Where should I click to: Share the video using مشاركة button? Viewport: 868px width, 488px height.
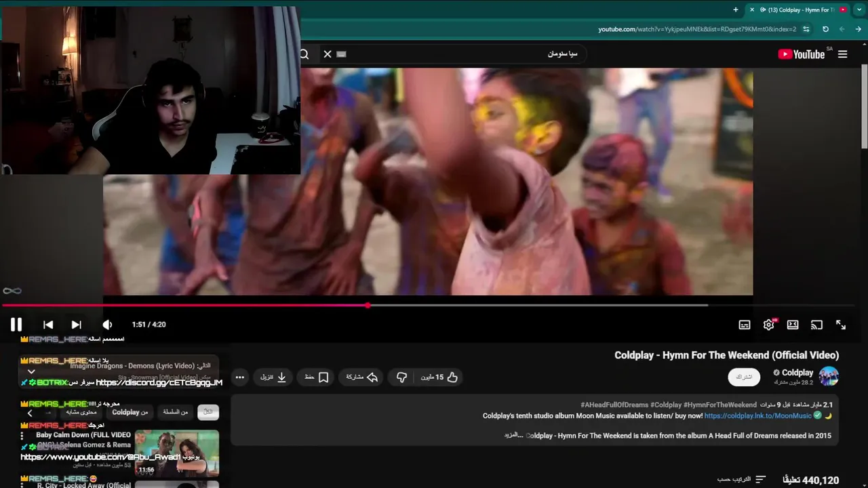[361, 377]
